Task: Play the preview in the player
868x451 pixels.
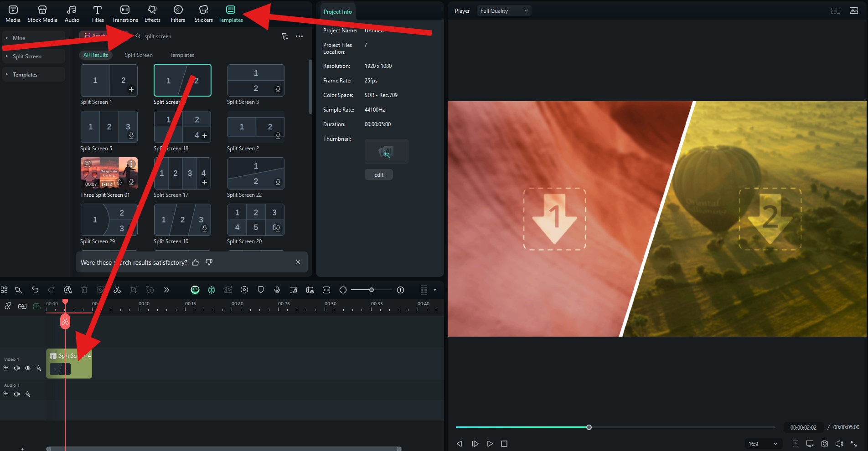Action: click(490, 444)
